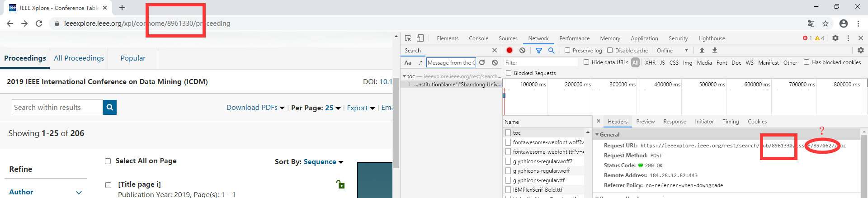Screen dimensions: 868x198
Task: Open DevTools settings gear in top bar
Action: pyautogui.click(x=835, y=38)
